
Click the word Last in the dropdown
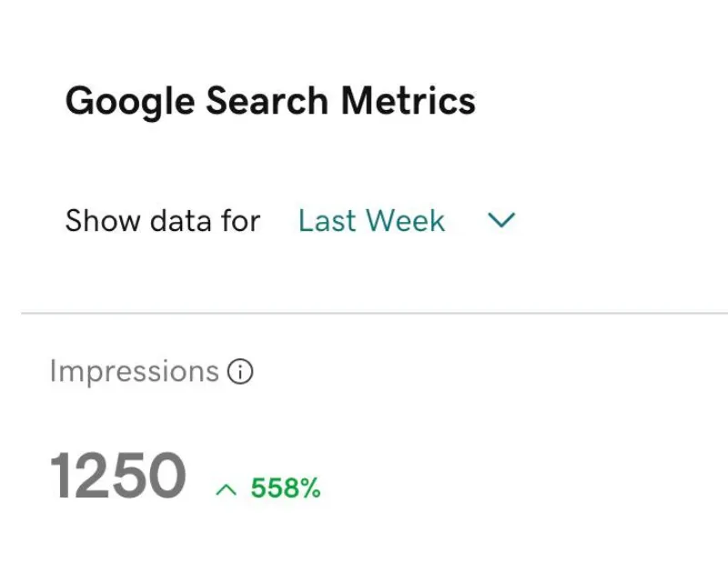point(326,221)
